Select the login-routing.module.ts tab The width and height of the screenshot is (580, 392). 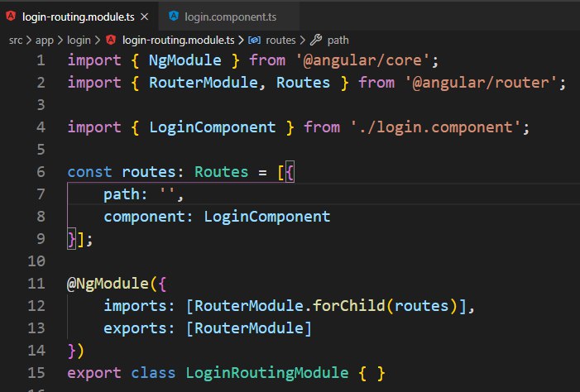(78, 17)
